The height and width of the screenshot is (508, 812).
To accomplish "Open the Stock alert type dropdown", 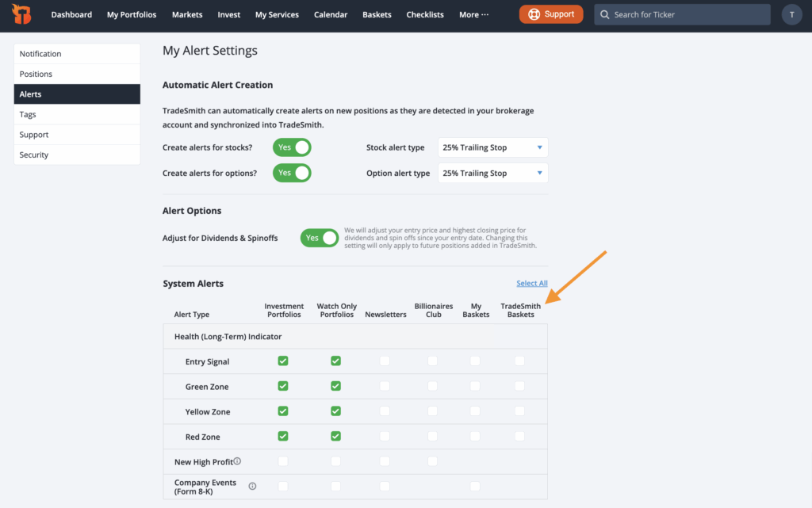I will (492, 147).
